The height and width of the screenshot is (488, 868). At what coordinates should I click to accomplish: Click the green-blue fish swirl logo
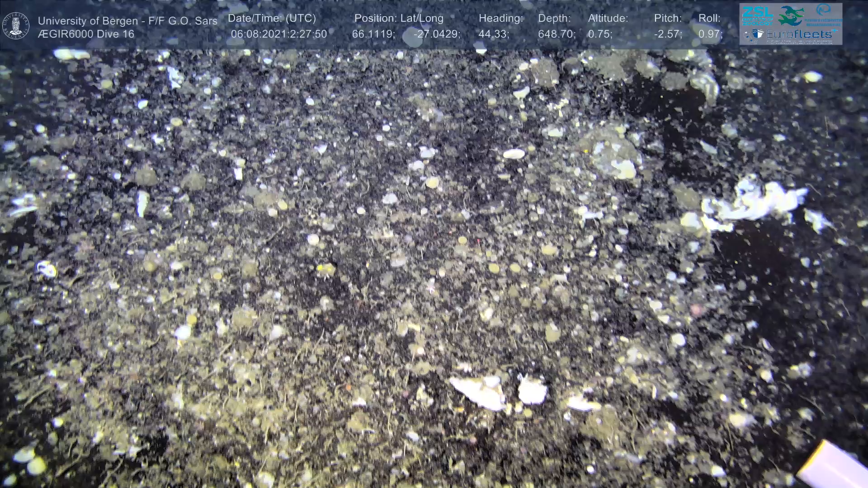tap(791, 16)
